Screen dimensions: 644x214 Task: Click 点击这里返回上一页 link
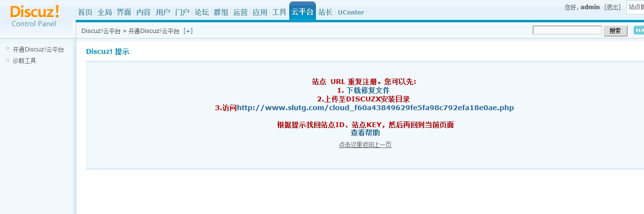(x=365, y=145)
